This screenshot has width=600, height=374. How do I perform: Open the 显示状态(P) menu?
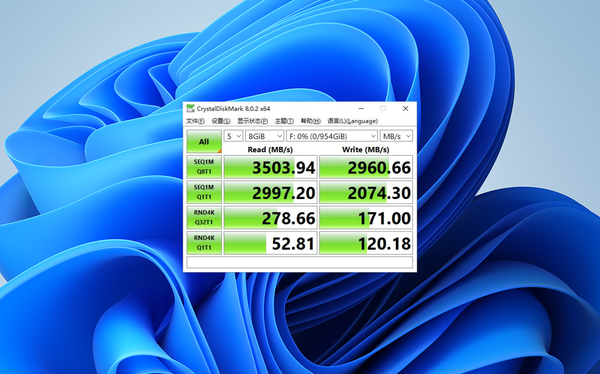252,121
